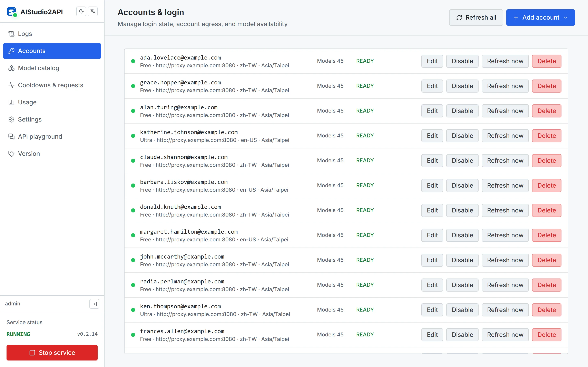588x367 pixels.
Task: Click Refresh all button
Action: 476,18
